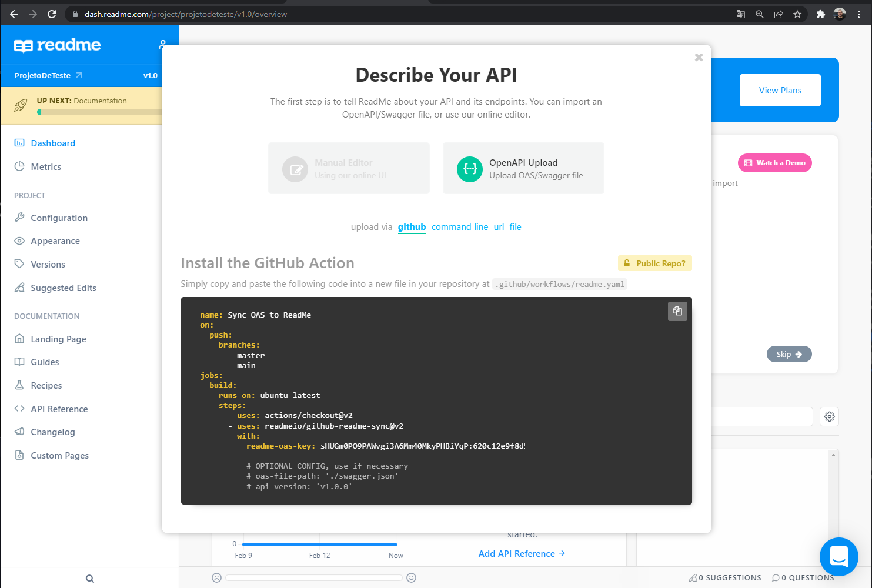
Task: Open the ProjetoDeTeste project link
Action: 48,75
